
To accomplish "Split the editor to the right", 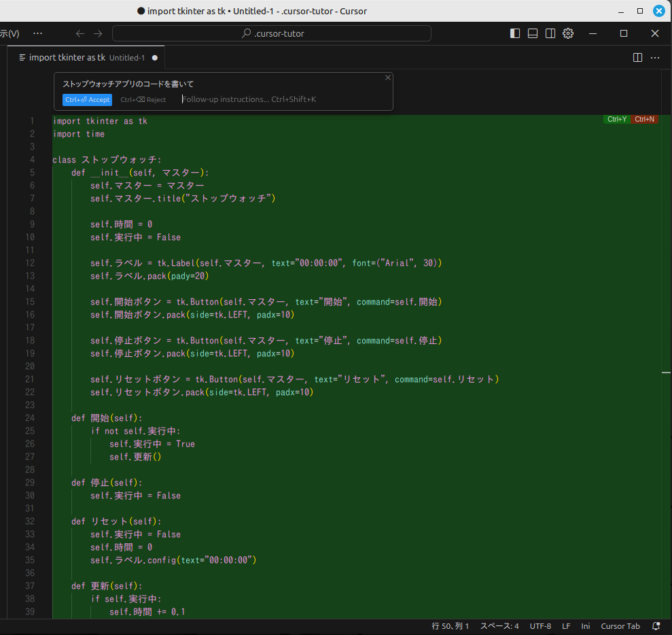I will pyautogui.click(x=637, y=58).
